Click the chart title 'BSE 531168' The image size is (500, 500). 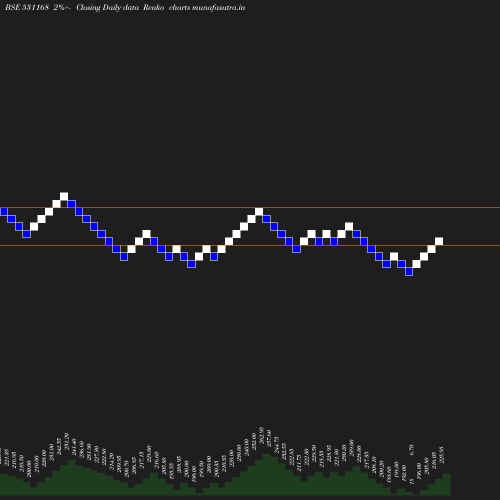[27, 7]
